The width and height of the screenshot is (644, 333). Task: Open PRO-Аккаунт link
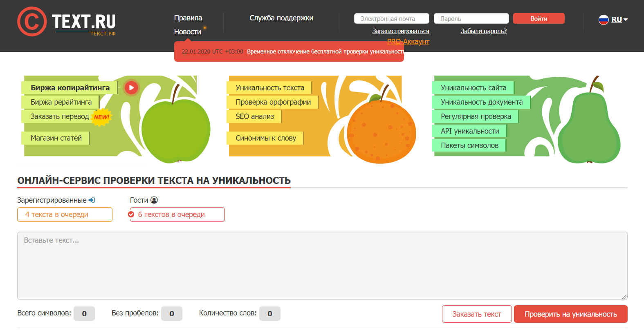pos(408,42)
